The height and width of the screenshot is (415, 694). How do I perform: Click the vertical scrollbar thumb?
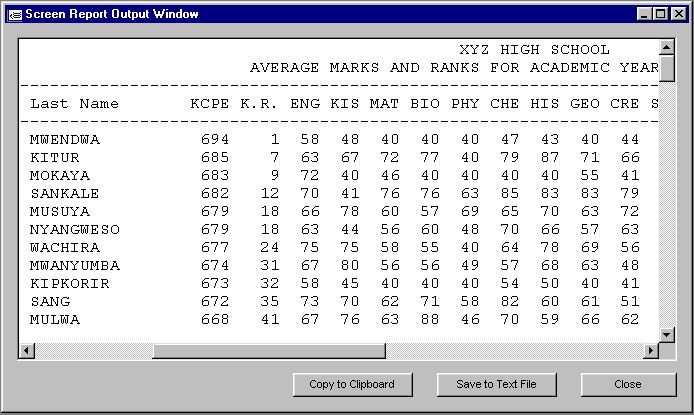point(667,69)
